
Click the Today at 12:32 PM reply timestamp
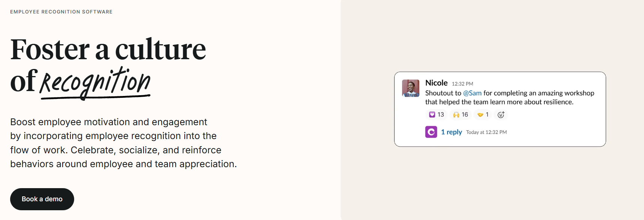[x=486, y=132]
